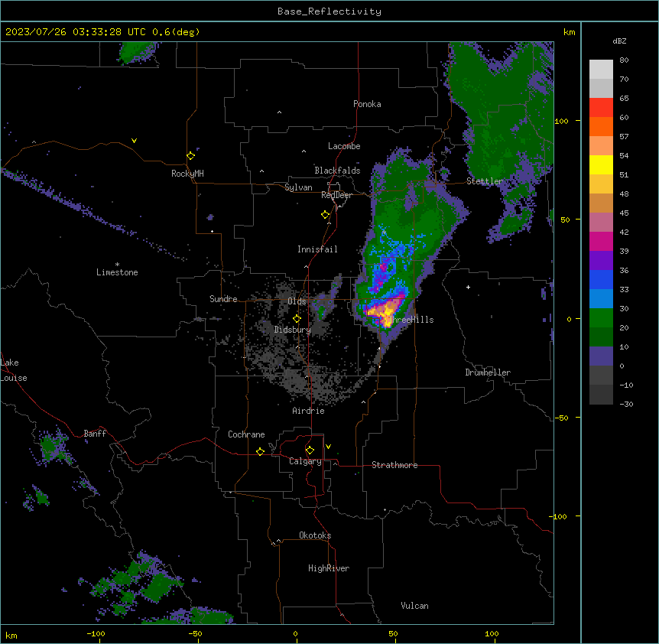The width and height of the screenshot is (659, 644).
Task: Click the Innisfail town label
Action: 317,249
